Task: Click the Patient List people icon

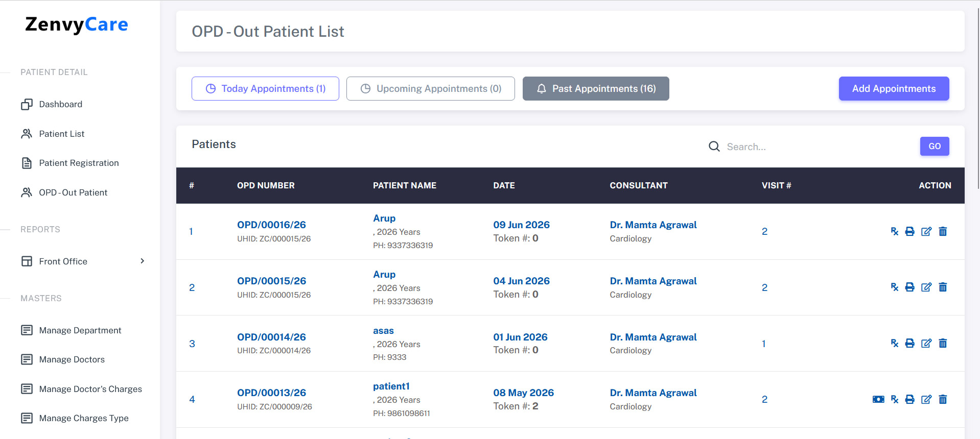Action: [x=27, y=134]
